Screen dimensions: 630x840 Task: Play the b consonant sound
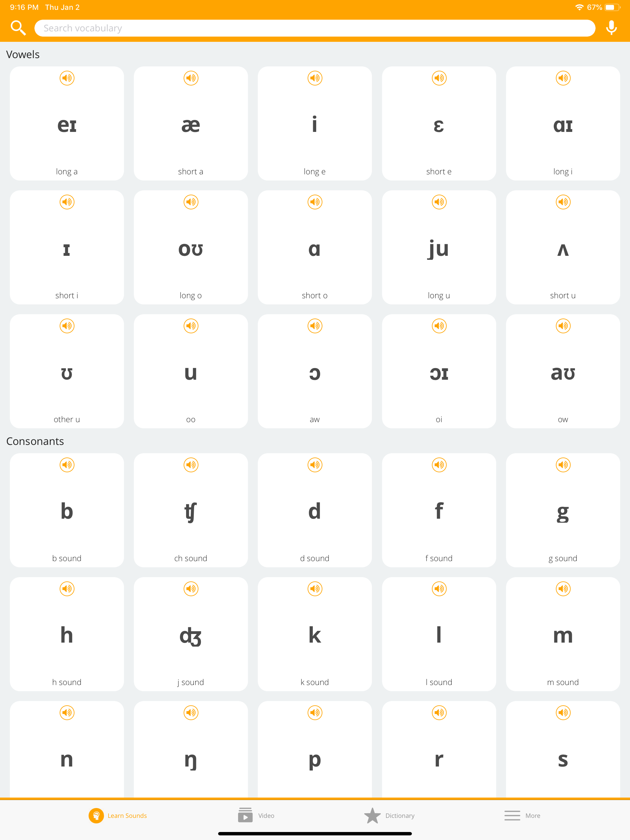coord(66,465)
